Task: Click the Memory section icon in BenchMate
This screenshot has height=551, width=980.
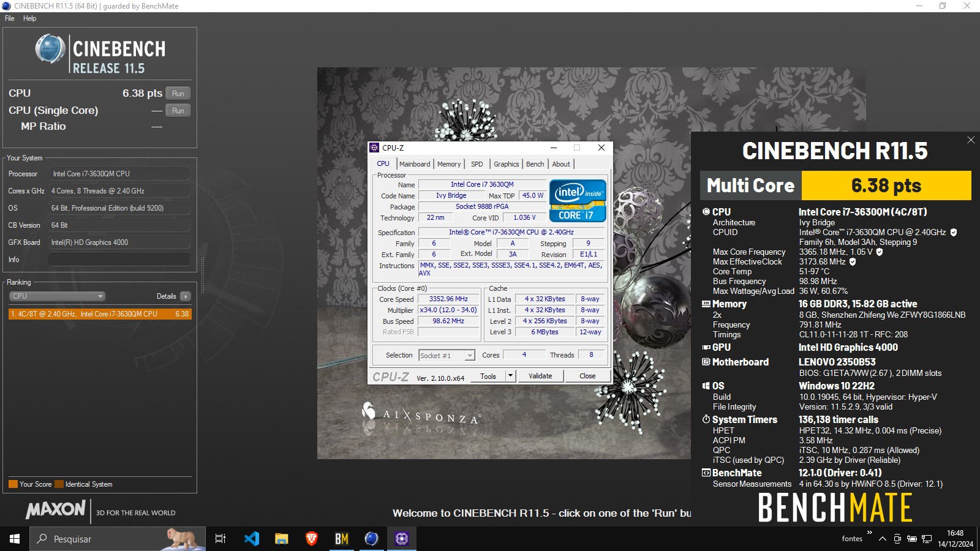Action: click(x=706, y=304)
